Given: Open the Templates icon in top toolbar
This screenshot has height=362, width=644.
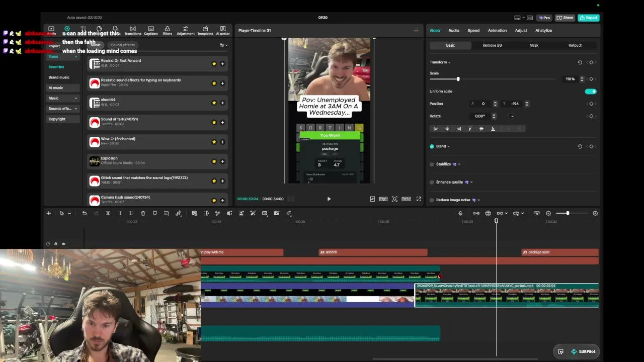Looking at the screenshot, I should (x=205, y=31).
